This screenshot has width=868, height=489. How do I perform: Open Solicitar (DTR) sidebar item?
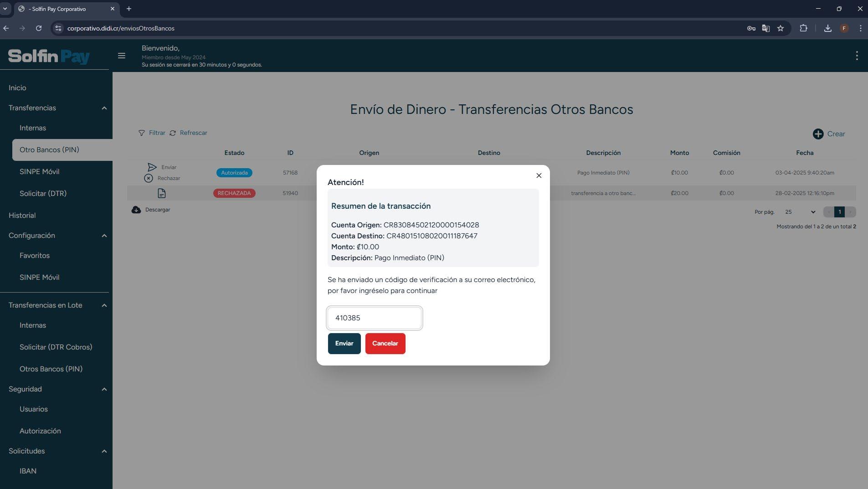[x=43, y=194]
